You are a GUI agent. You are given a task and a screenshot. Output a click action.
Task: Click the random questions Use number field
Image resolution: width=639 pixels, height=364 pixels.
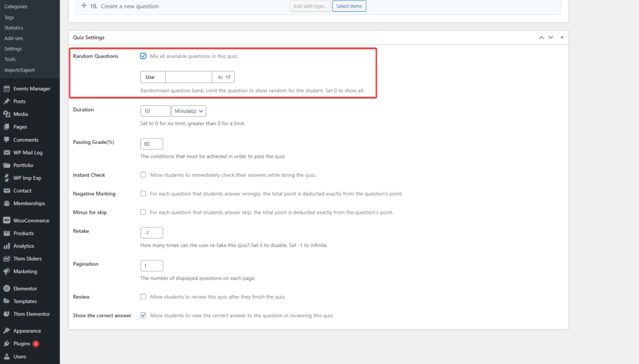pyautogui.click(x=188, y=77)
